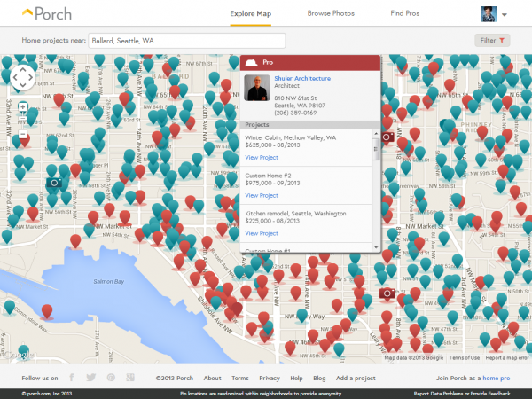The width and height of the screenshot is (532, 399).
Task: Open Google Plus follow icon
Action: pyautogui.click(x=130, y=378)
